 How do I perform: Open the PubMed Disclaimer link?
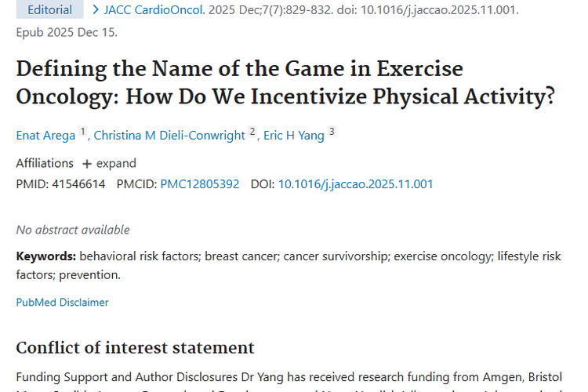[x=63, y=302]
